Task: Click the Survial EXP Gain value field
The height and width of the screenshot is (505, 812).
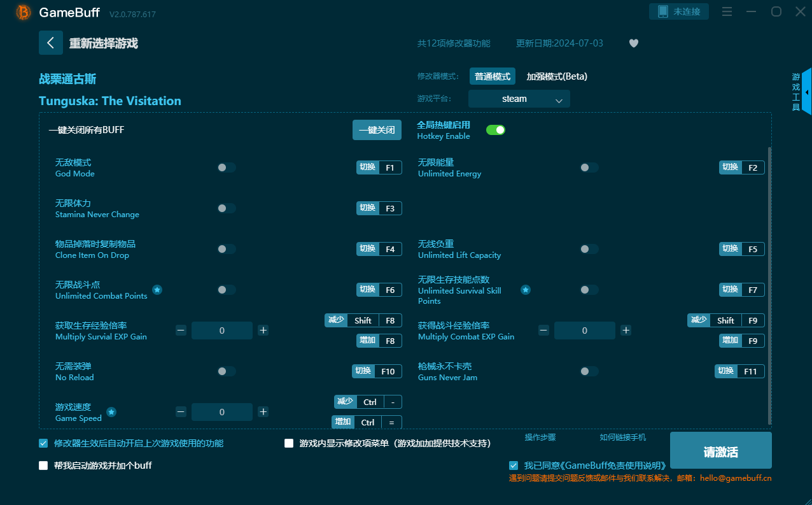Action: (x=222, y=331)
